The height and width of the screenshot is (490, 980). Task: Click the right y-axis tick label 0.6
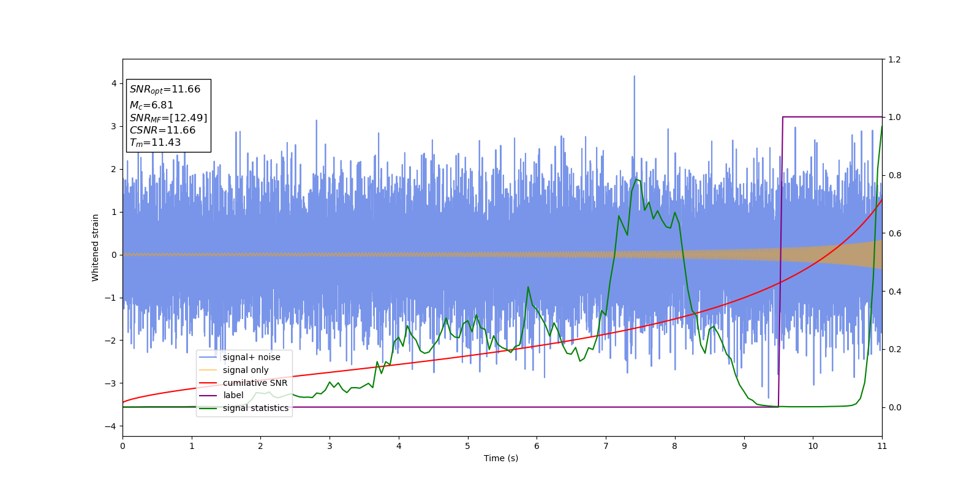(894, 233)
